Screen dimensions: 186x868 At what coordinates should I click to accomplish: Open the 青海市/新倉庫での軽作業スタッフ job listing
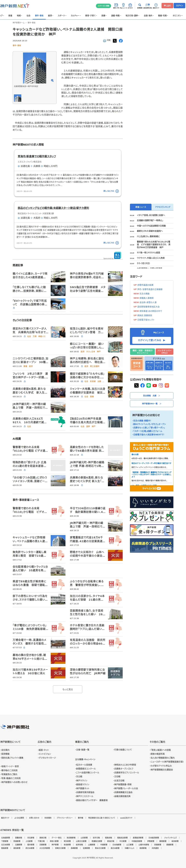point(37,156)
